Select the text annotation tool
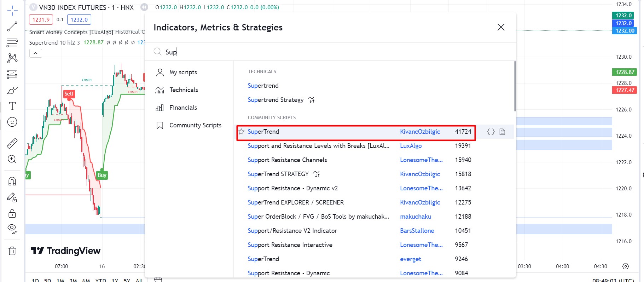 pos(12,106)
